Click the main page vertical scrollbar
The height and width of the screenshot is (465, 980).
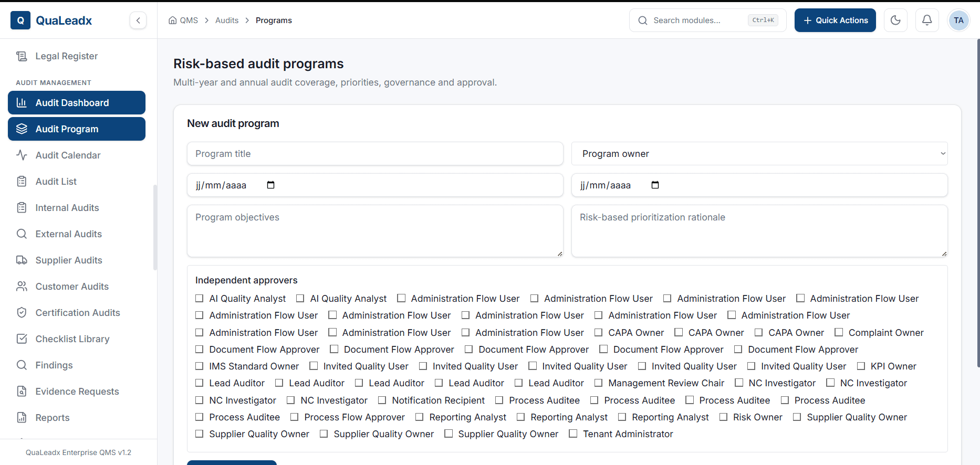[978, 203]
